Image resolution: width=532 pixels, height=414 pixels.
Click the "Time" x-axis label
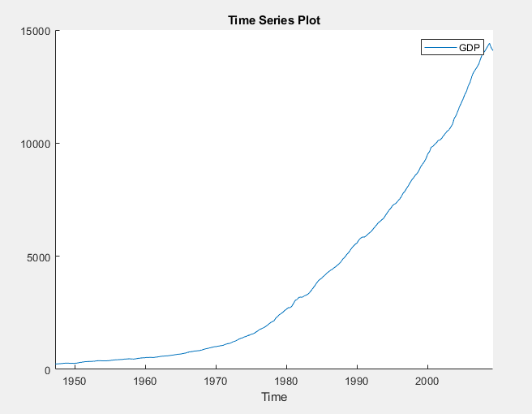coord(274,397)
